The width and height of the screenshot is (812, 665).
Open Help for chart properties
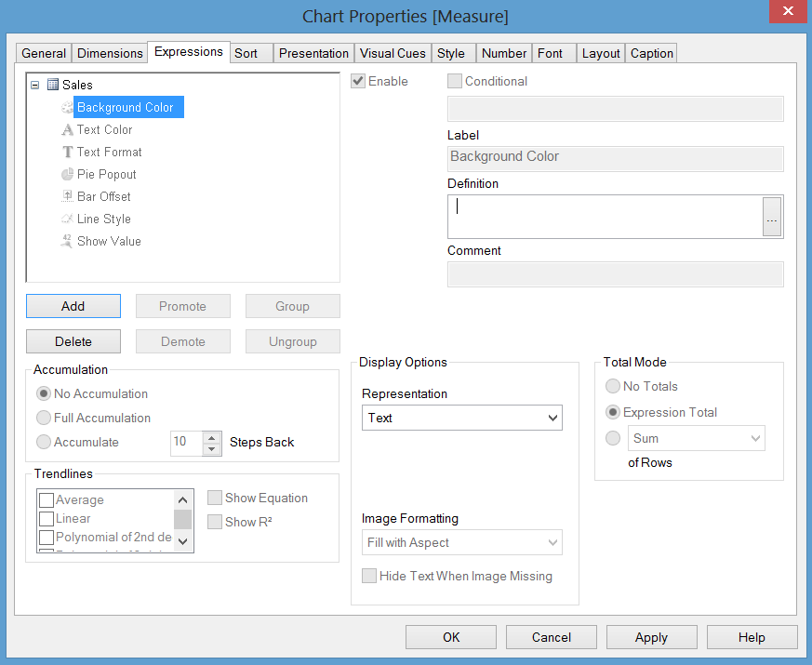752,637
